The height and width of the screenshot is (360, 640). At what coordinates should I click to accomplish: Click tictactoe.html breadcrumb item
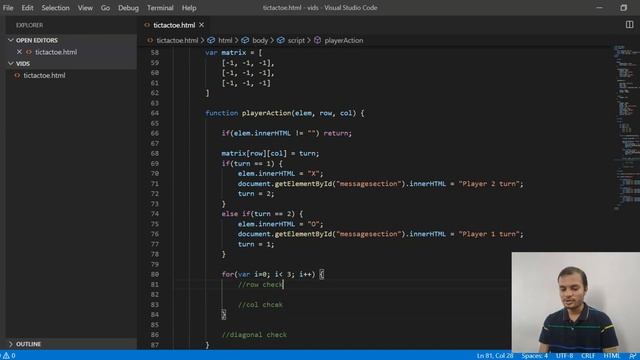point(177,40)
